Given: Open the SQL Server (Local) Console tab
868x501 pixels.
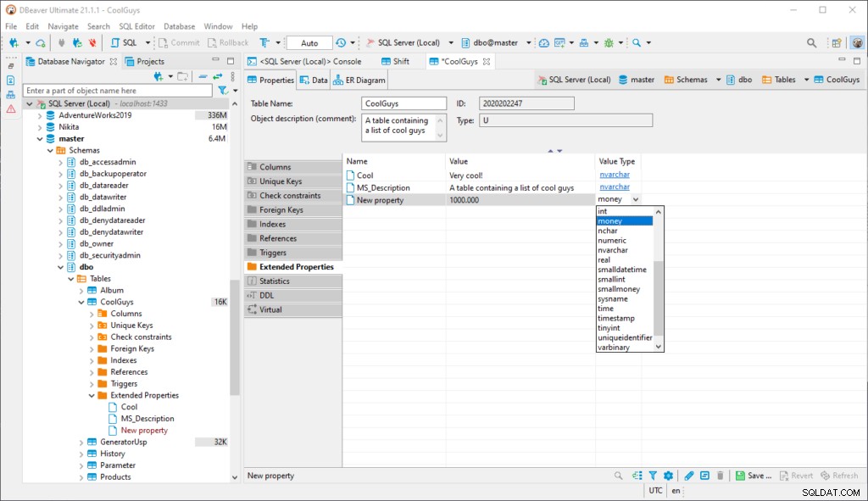Looking at the screenshot, I should tap(304, 61).
